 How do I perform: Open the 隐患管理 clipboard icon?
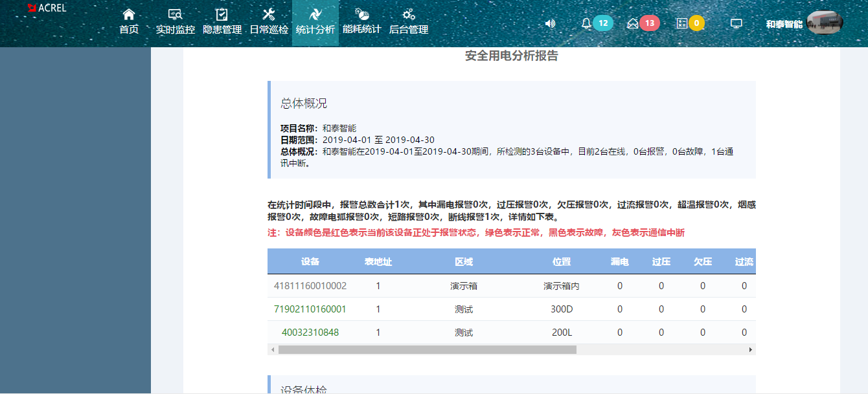coord(222,14)
